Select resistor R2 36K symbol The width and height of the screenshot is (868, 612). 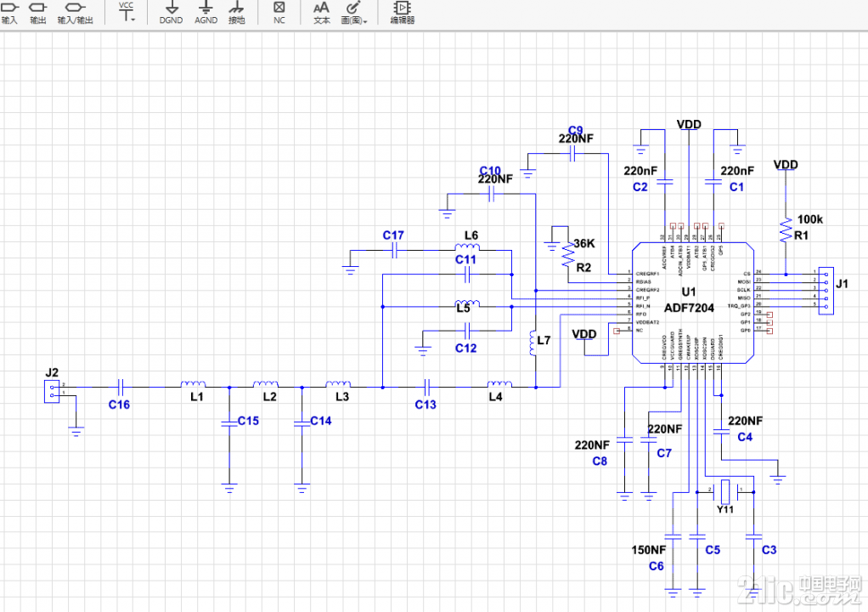(568, 254)
